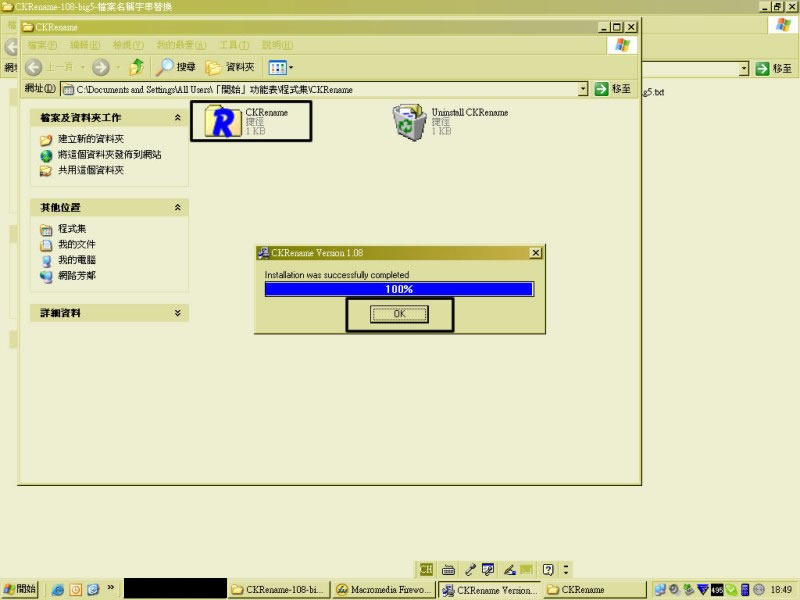Click the third quick launch icon

[93, 590]
